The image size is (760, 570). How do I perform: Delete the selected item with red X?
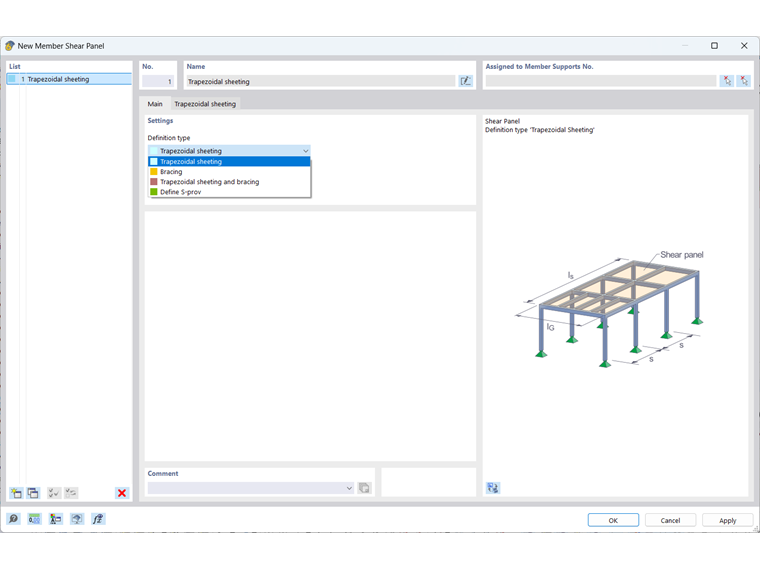pyautogui.click(x=122, y=493)
